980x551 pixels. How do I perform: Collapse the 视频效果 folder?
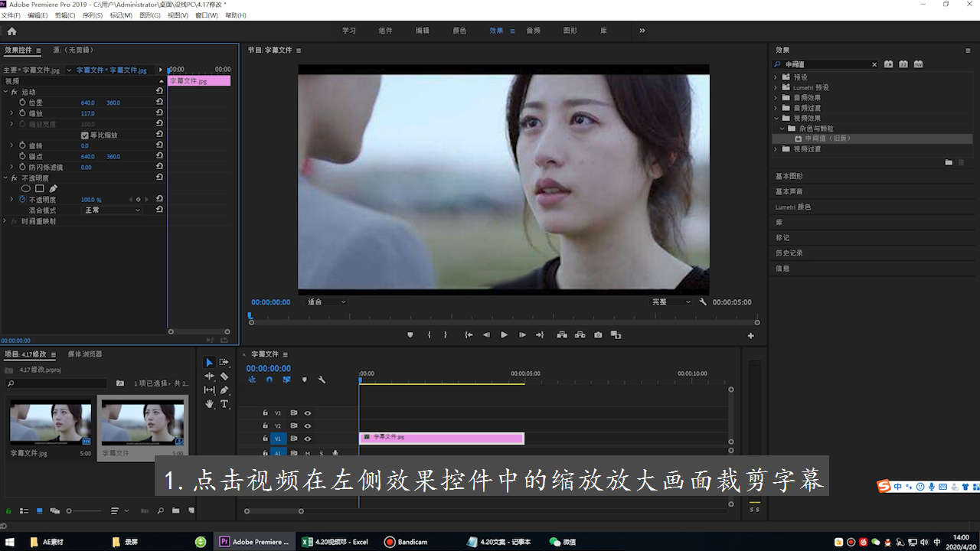(x=776, y=119)
